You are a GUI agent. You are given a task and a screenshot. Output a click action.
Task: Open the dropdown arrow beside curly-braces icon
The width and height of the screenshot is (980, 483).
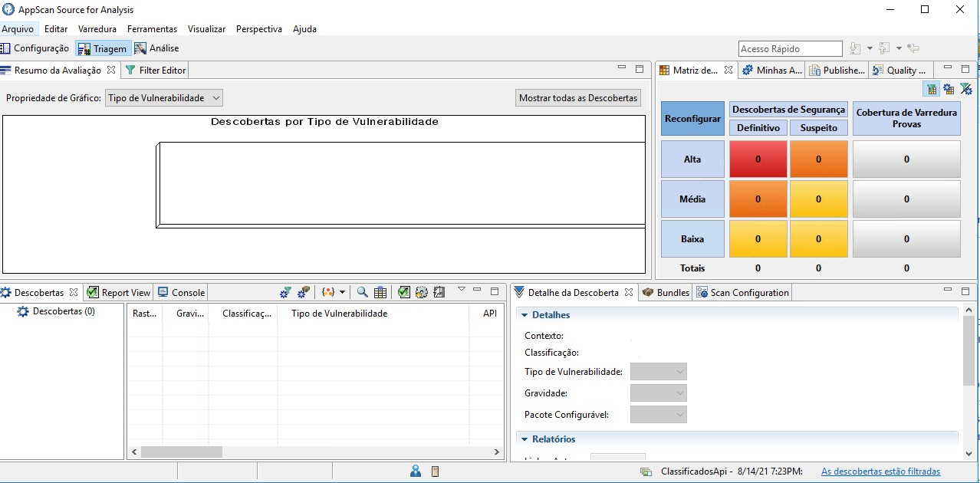[342, 292]
